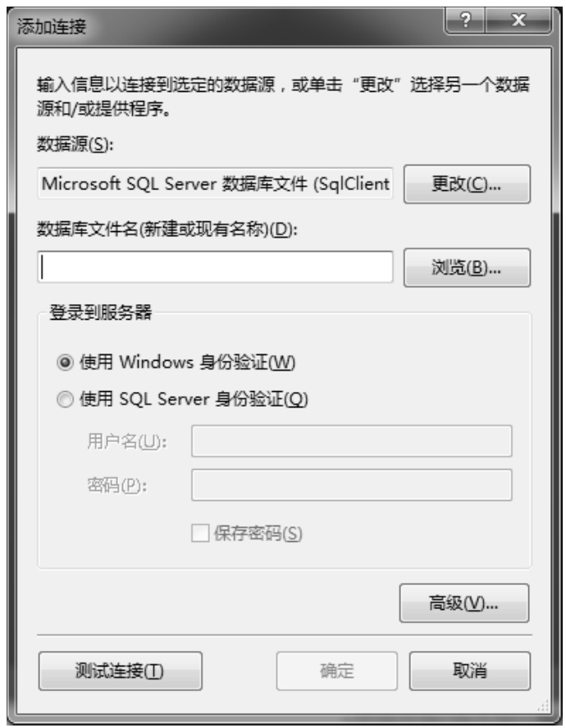566x728 pixels.
Task: Click the 登录到服务器 group heading
Action: pos(100,312)
